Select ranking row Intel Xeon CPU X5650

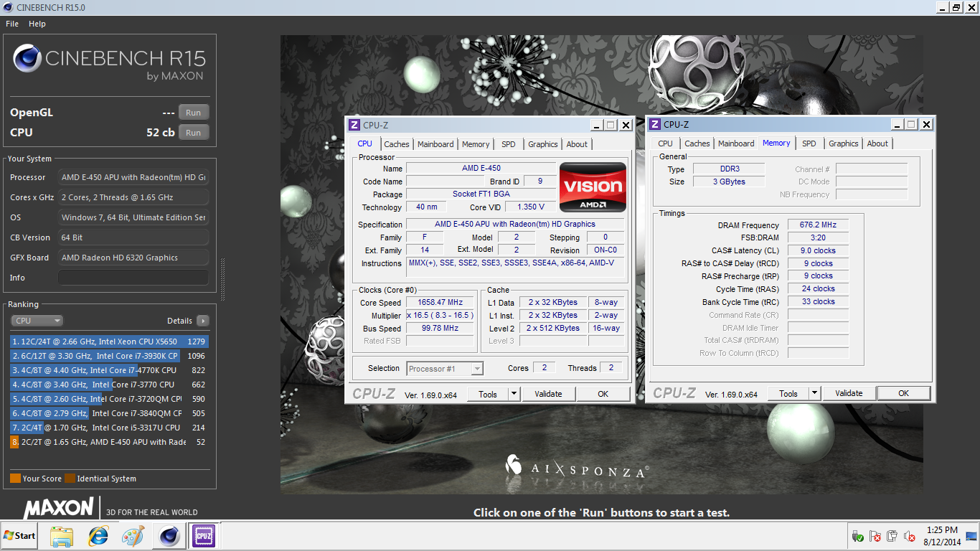[108, 342]
